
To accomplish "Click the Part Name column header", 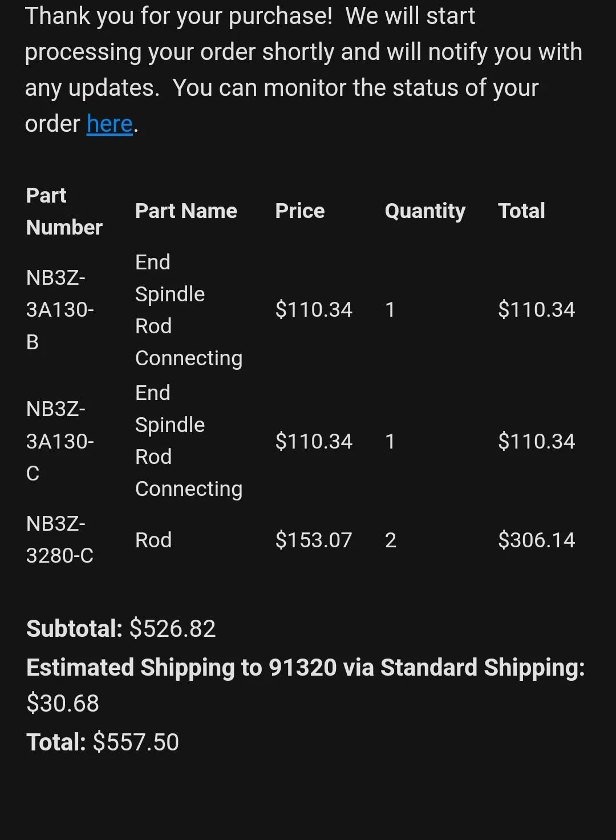I will click(186, 211).
